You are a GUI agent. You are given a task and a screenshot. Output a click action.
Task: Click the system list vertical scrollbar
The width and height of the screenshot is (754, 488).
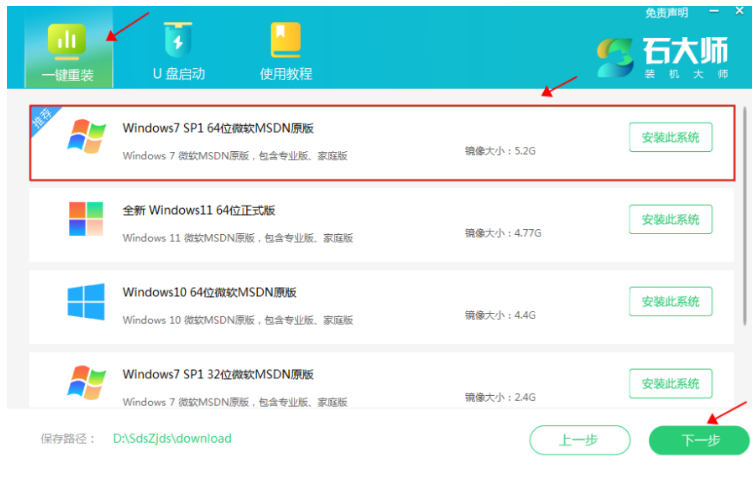pyautogui.click(x=745, y=216)
